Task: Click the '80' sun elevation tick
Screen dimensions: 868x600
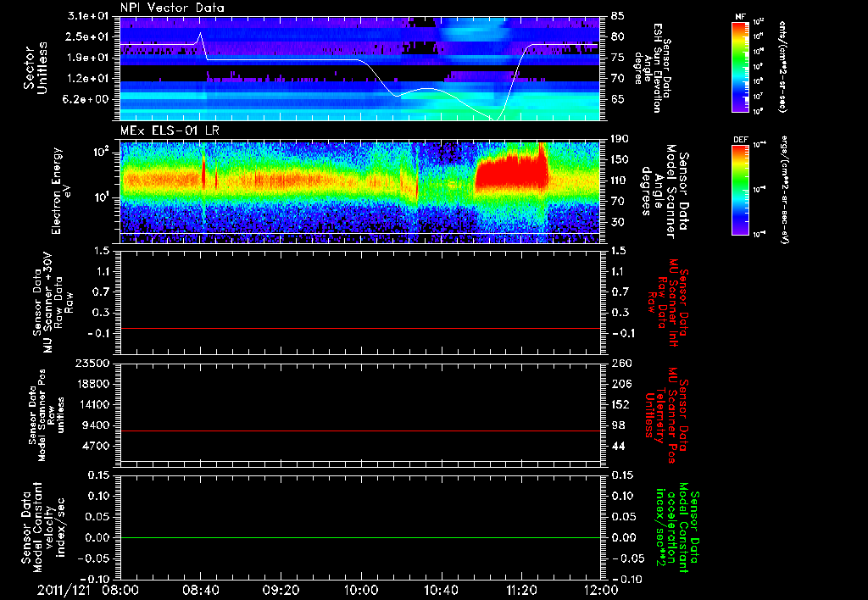Action: coord(618,36)
